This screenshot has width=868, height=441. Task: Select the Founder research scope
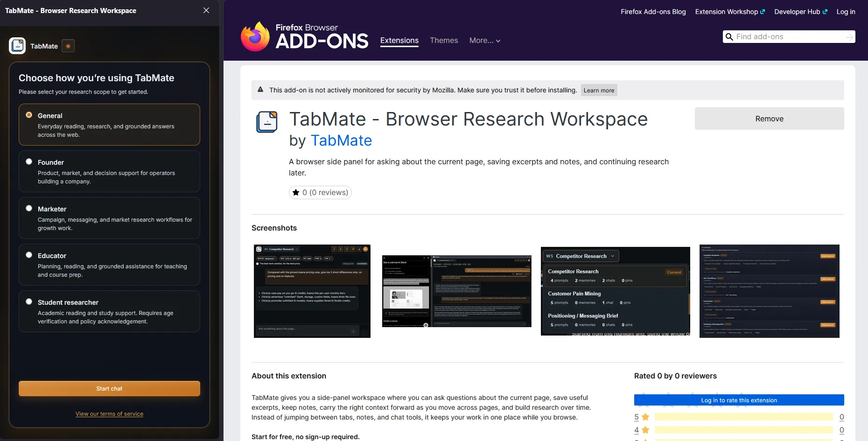(x=109, y=171)
